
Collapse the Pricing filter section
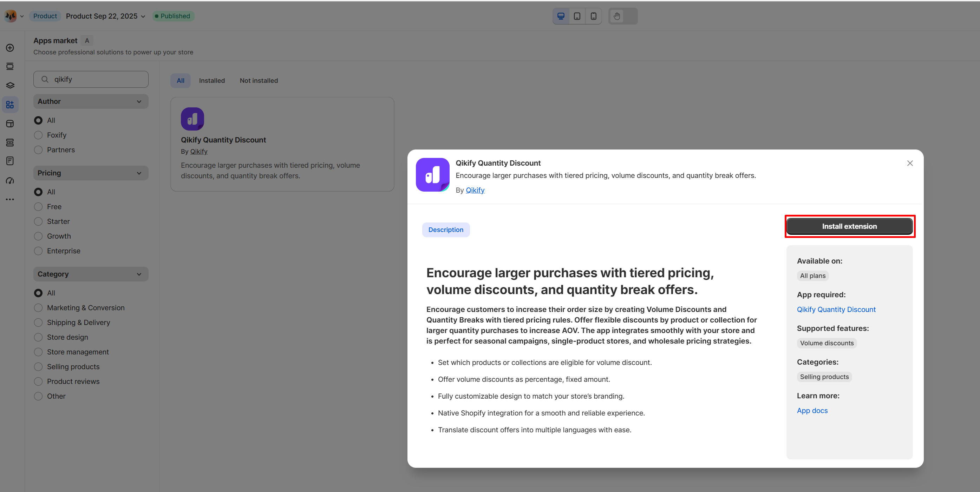click(x=91, y=173)
